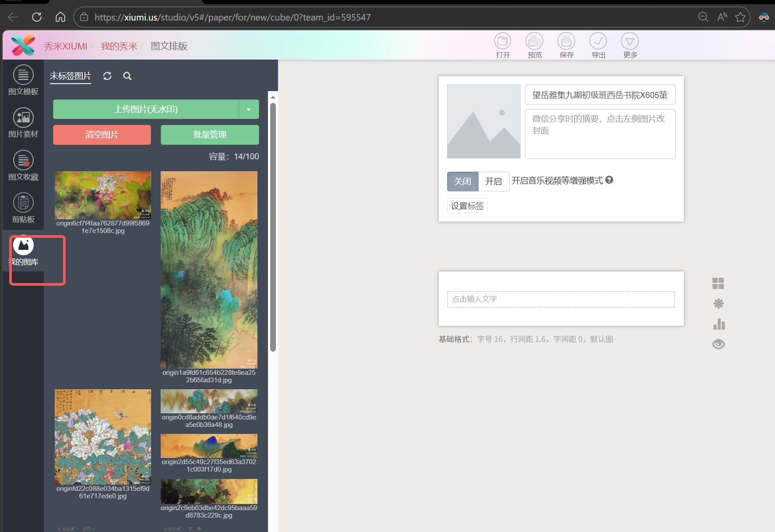Click the 图文排版 breadcrumb
Viewport: 775px width, 532px height.
[169, 46]
